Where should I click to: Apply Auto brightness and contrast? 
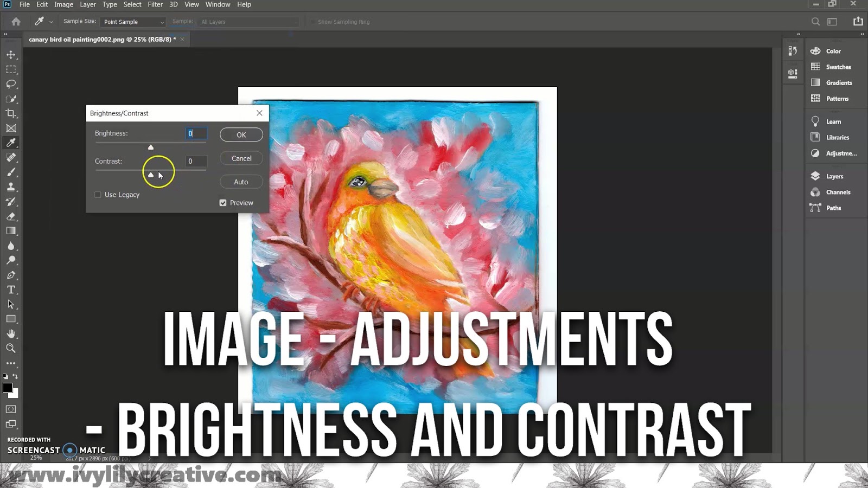pyautogui.click(x=241, y=182)
